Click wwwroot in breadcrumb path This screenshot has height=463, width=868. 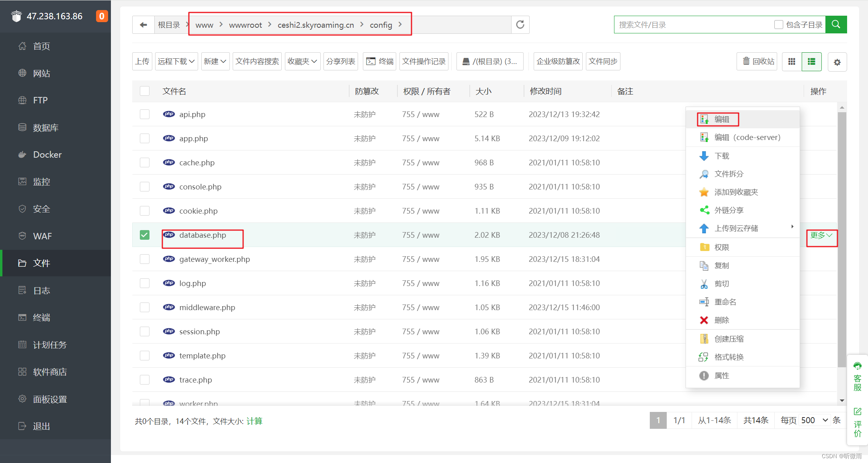246,25
